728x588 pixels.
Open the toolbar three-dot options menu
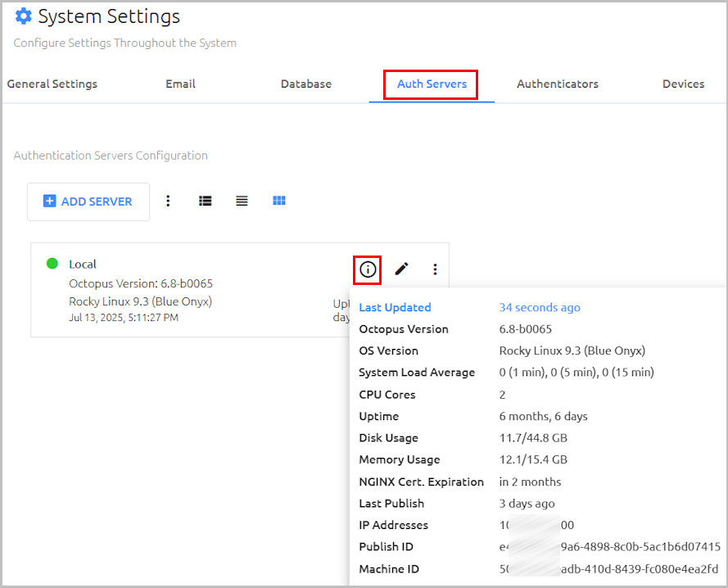(168, 201)
